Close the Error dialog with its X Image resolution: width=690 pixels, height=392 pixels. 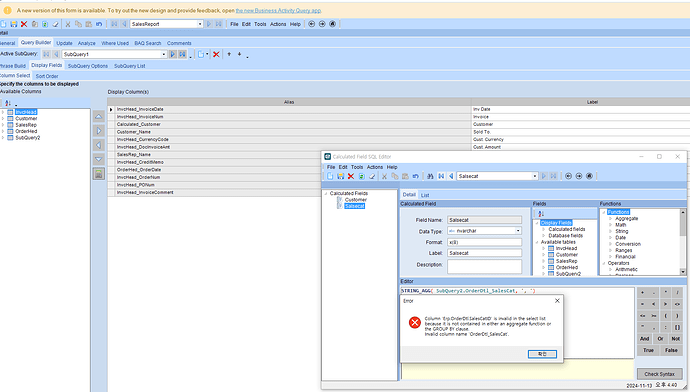click(557, 301)
